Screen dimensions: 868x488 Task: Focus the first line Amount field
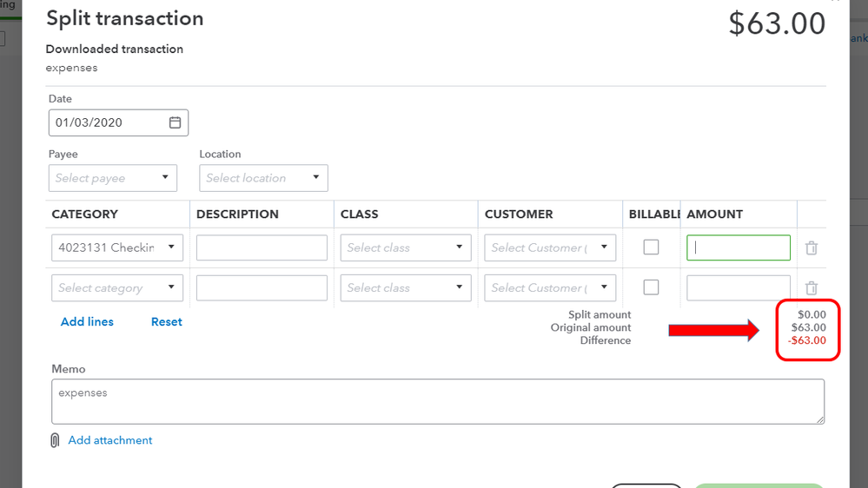point(739,247)
